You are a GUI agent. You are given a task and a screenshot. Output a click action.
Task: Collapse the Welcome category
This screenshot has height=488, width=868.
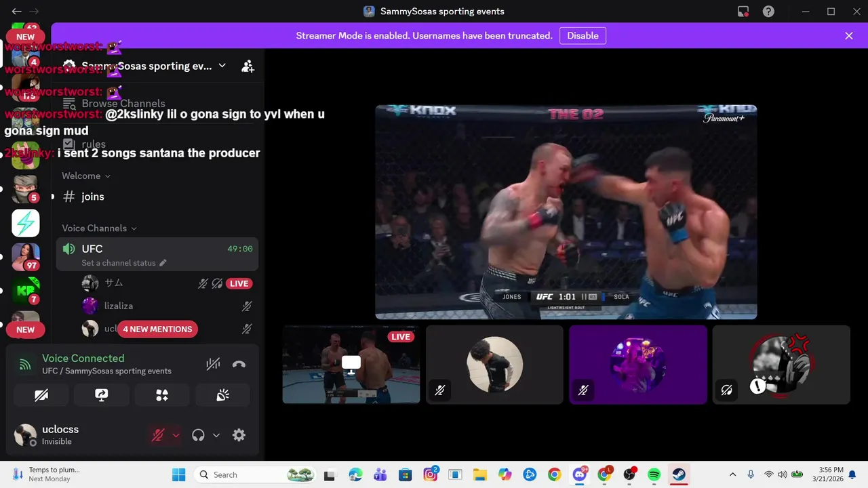(x=86, y=176)
